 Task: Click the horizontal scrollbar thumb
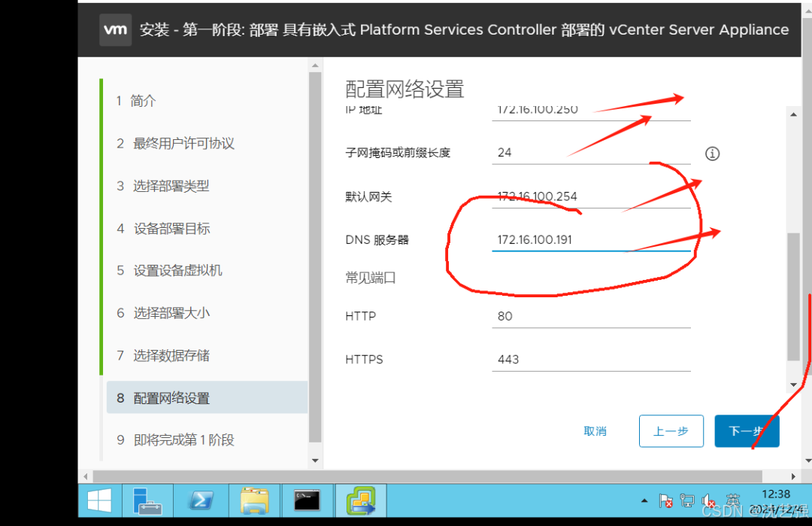pyautogui.click(x=427, y=476)
